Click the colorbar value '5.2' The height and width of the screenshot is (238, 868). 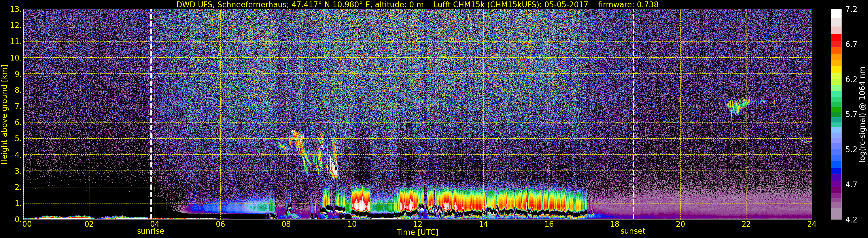[851, 150]
